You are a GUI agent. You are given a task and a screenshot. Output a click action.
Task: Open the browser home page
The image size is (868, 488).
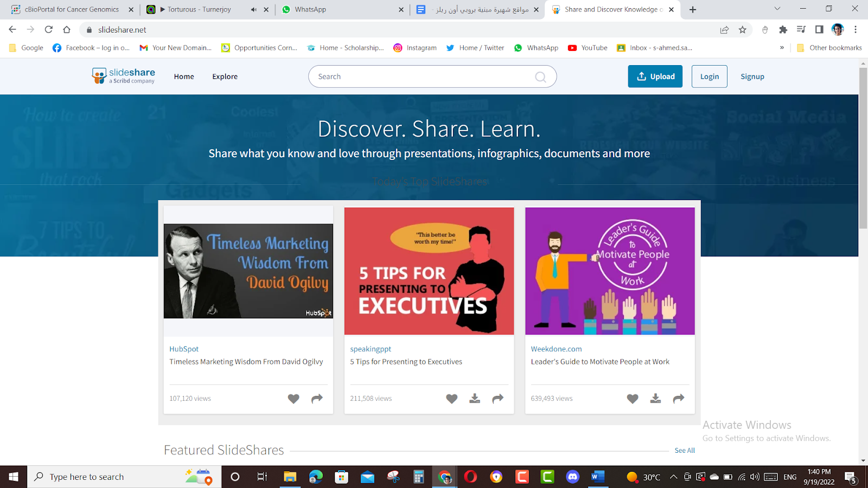pyautogui.click(x=67, y=30)
